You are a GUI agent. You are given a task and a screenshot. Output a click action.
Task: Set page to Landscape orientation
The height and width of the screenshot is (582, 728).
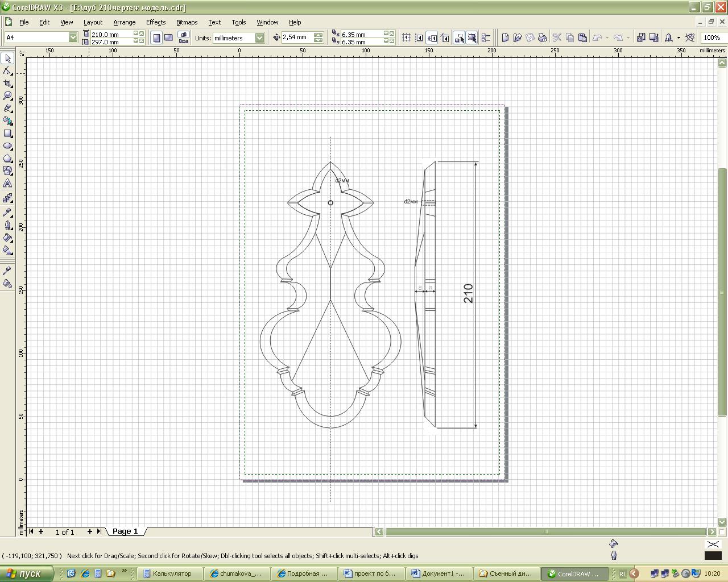pyautogui.click(x=168, y=38)
